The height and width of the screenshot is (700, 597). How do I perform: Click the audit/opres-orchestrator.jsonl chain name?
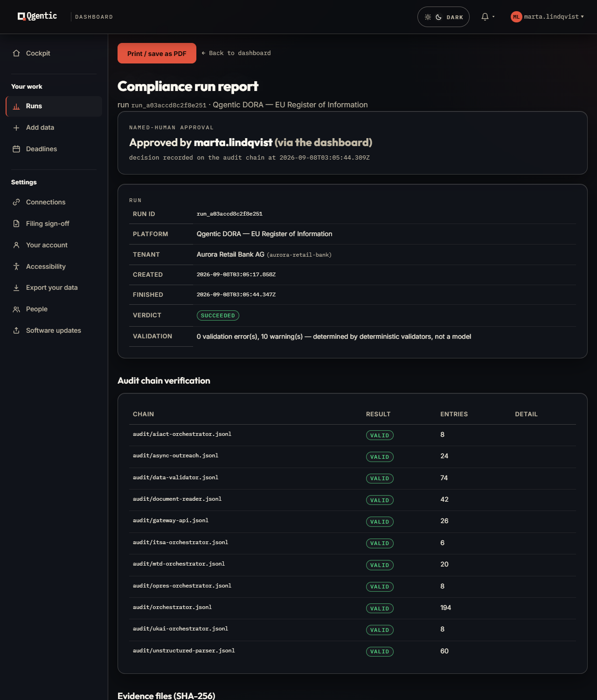pyautogui.click(x=182, y=586)
